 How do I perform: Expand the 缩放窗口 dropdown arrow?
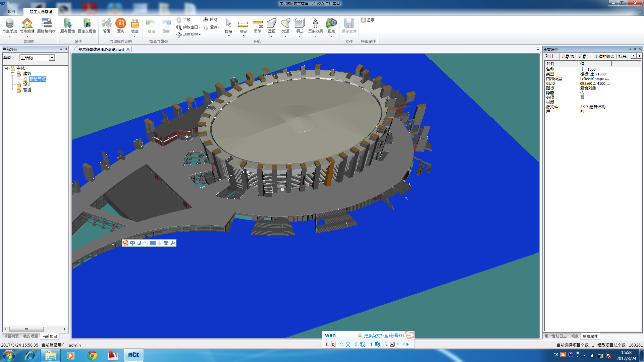pyautogui.click(x=200, y=27)
